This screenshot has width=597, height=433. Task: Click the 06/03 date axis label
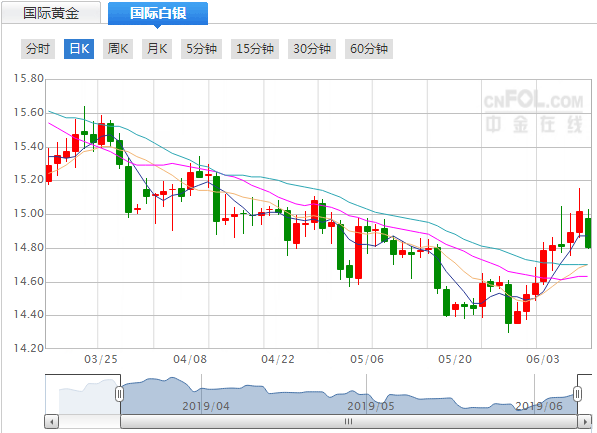(x=543, y=359)
